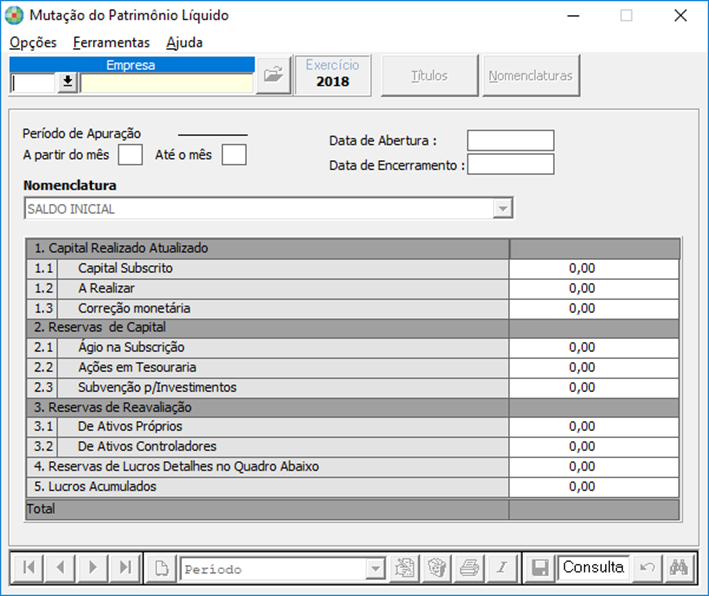Click the yellow Empresa name field

pyautogui.click(x=167, y=83)
